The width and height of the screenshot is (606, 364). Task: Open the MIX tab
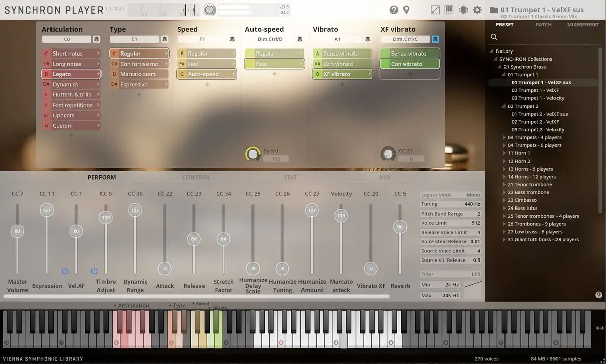tap(385, 177)
